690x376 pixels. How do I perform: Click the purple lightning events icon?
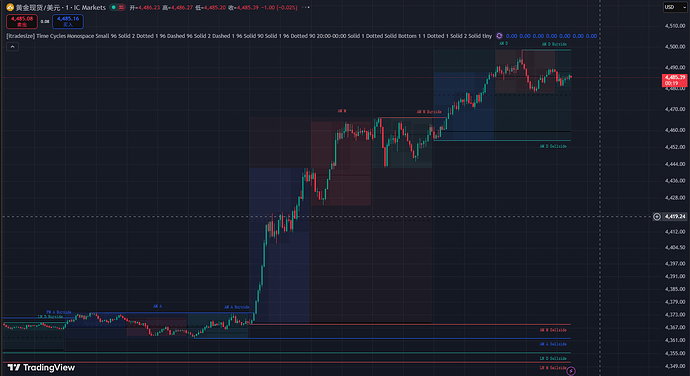pyautogui.click(x=571, y=371)
